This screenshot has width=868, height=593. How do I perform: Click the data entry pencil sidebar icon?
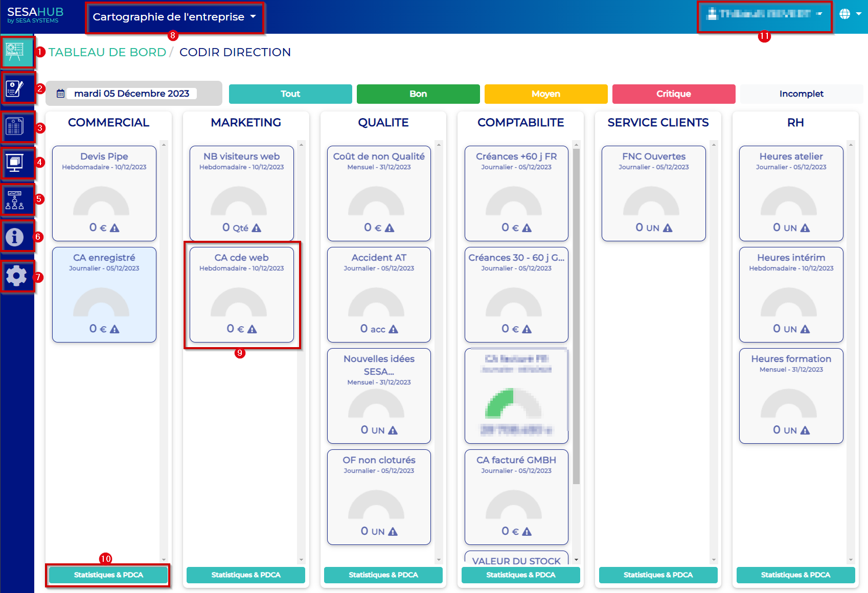point(15,88)
